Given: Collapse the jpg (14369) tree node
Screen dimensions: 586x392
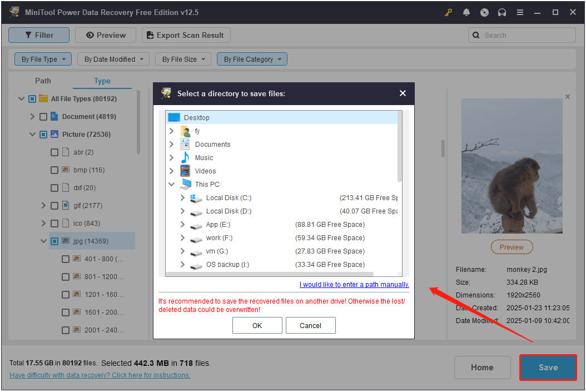Looking at the screenshot, I should (43, 241).
